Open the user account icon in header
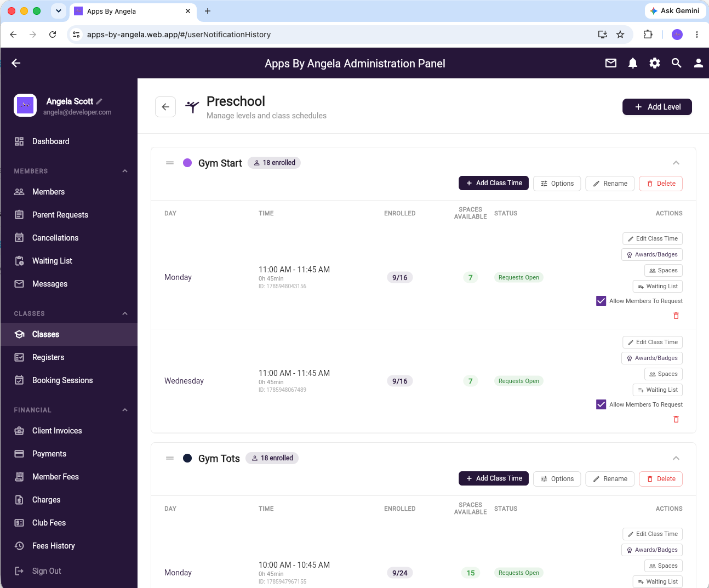The image size is (709, 588). (699, 63)
